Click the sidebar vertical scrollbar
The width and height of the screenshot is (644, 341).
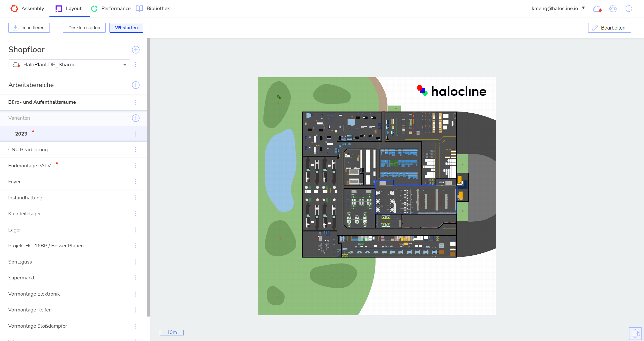click(x=148, y=177)
